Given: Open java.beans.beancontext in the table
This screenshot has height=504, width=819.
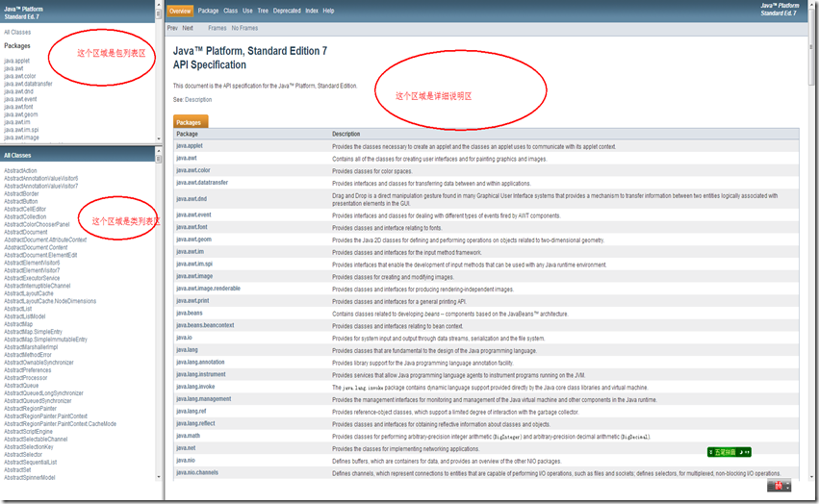Looking at the screenshot, I should (205, 325).
